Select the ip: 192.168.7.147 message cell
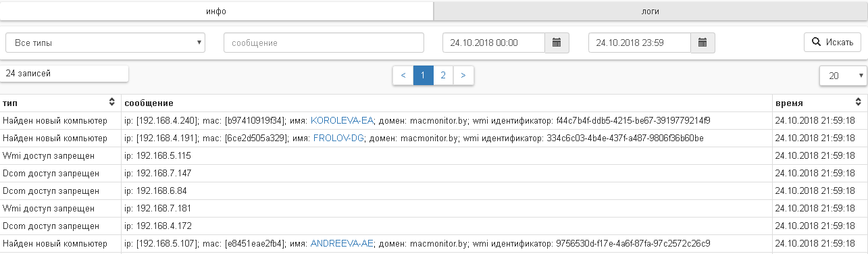Image resolution: width=868 pixels, height=254 pixels. (446, 173)
